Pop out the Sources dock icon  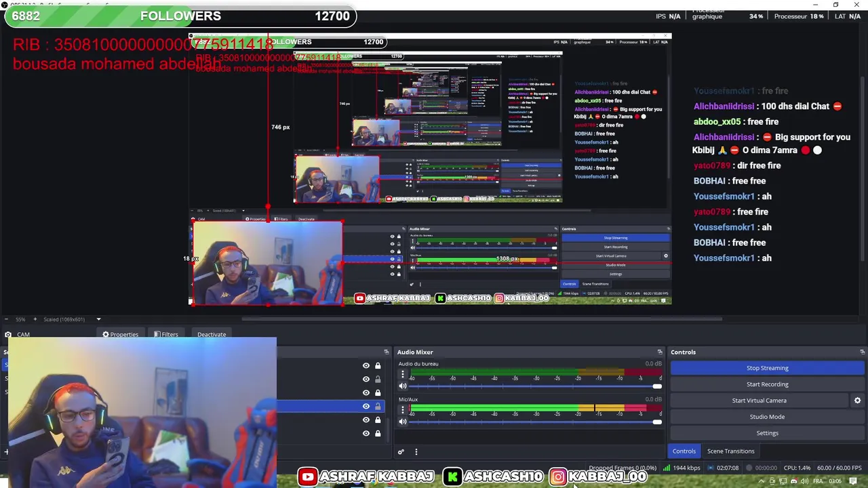[387, 352]
